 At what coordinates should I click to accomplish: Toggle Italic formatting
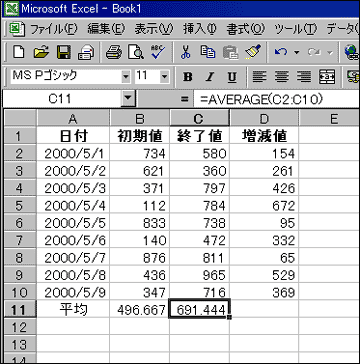[x=210, y=77]
